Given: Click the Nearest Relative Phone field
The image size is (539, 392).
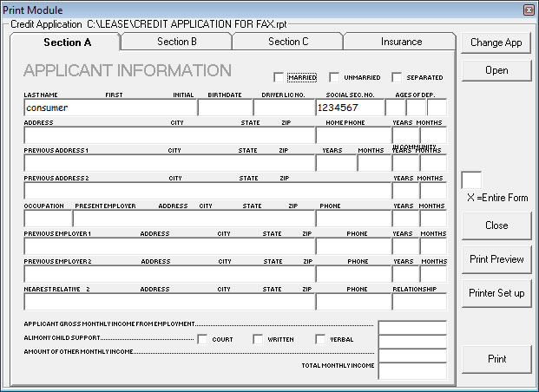Looking at the screenshot, I should pyautogui.click(x=353, y=302).
